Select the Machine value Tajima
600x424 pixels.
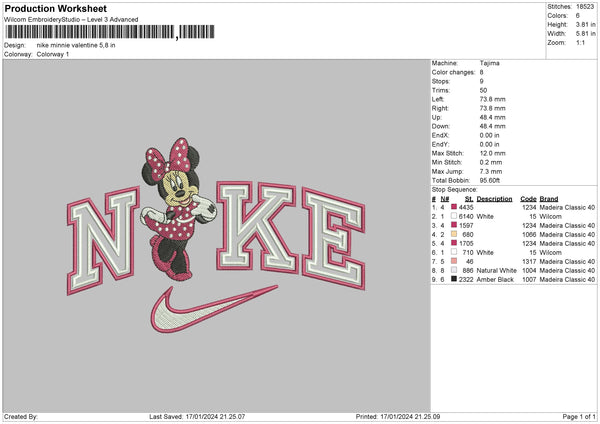pos(489,63)
